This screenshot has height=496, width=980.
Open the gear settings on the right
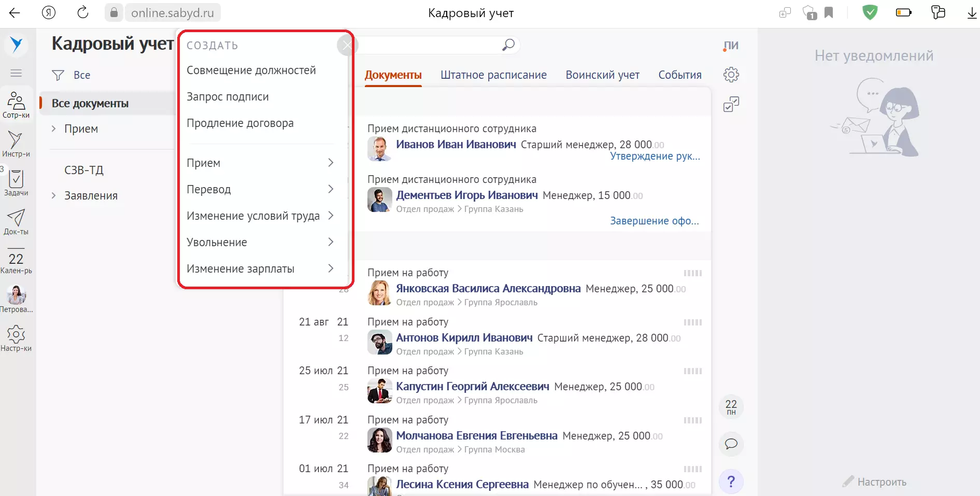point(731,75)
